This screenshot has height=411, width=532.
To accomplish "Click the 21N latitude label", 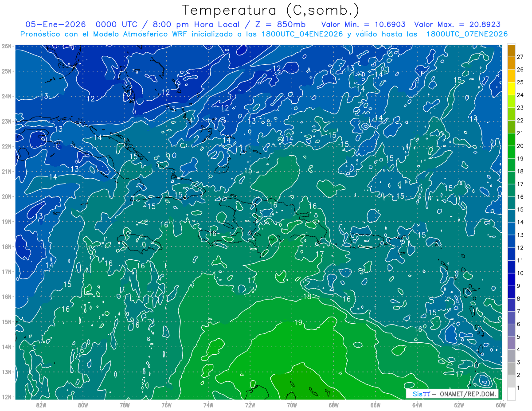I will click(7, 172).
